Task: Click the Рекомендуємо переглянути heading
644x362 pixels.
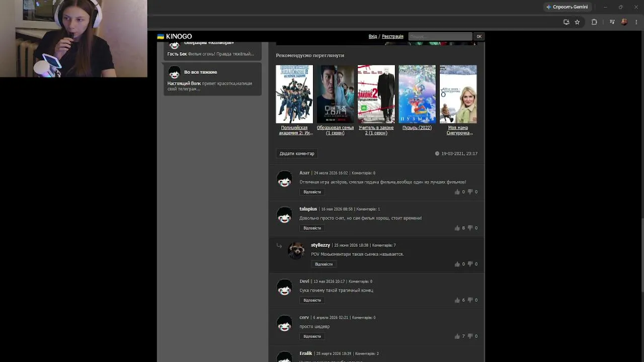Action: click(310, 55)
